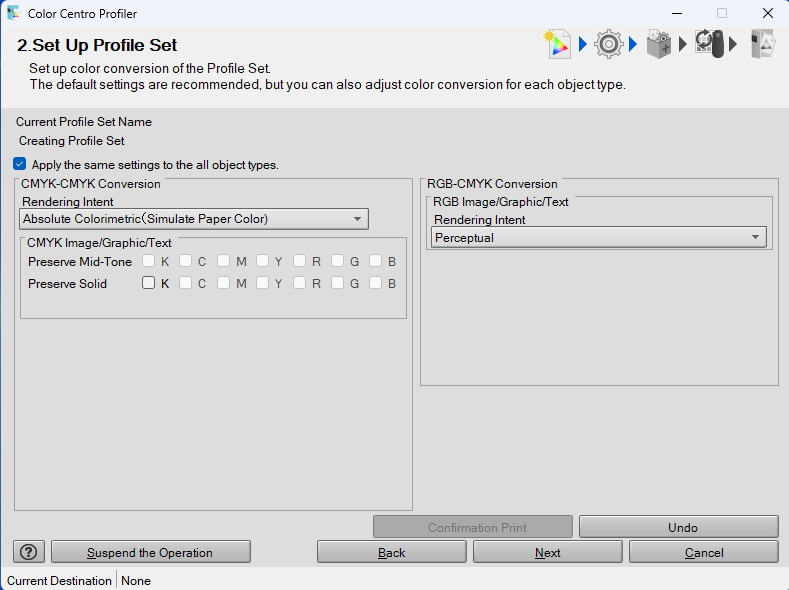The image size is (789, 590).
Task: Click the Preserve Mid-Tone row label
Action: (x=80, y=262)
